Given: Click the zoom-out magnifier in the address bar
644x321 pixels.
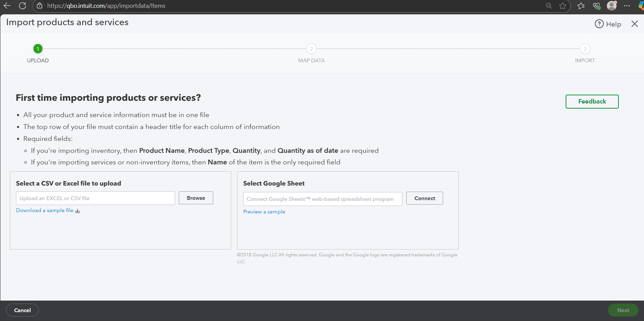Looking at the screenshot, I should [x=549, y=6].
